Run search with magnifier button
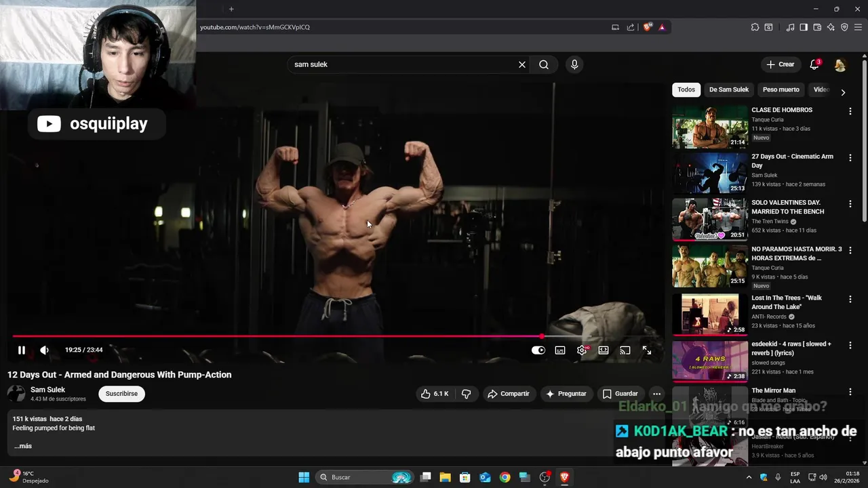868x488 pixels. point(544,64)
